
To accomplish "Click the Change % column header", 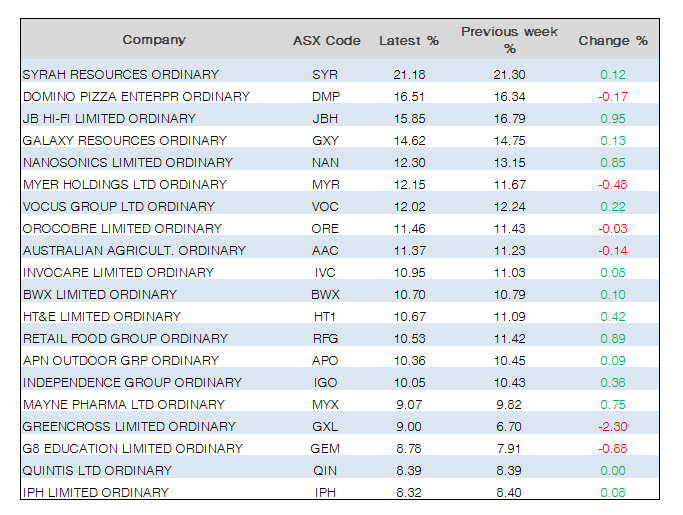I will (612, 41).
